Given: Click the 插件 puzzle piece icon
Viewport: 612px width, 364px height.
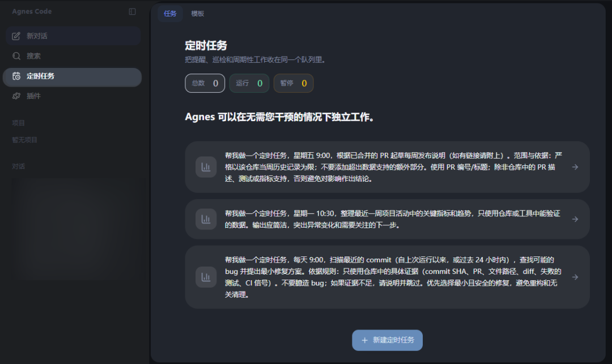Looking at the screenshot, I should click(16, 96).
